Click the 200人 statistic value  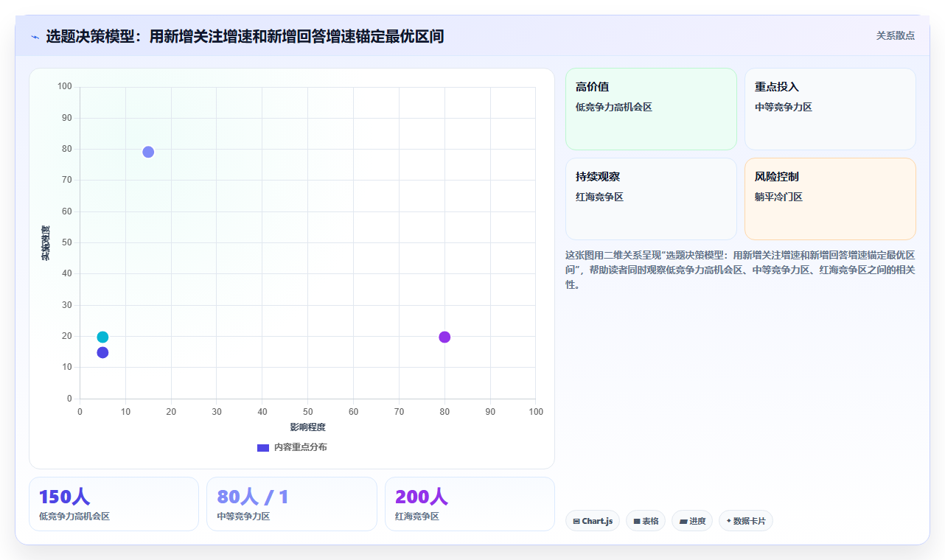point(422,497)
